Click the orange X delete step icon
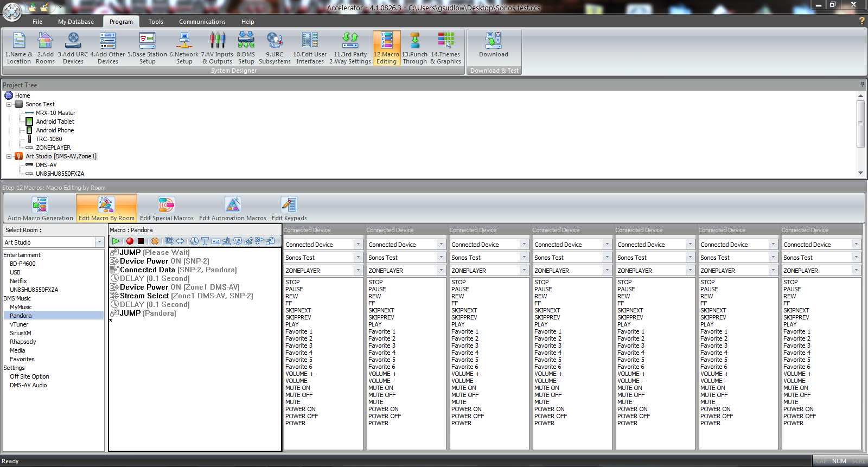Viewport: 868px width, 467px height. coord(155,241)
